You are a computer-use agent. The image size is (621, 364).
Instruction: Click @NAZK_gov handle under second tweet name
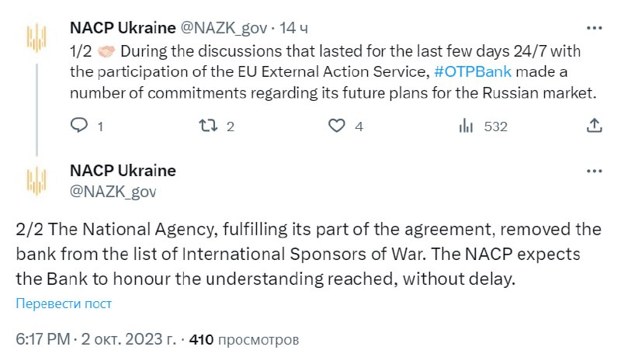click(x=113, y=189)
